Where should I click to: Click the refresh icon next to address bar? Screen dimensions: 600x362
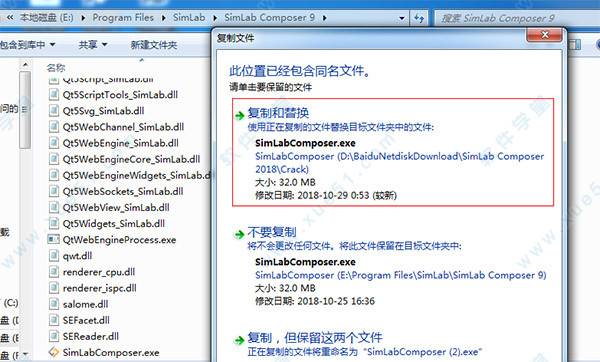[x=419, y=18]
